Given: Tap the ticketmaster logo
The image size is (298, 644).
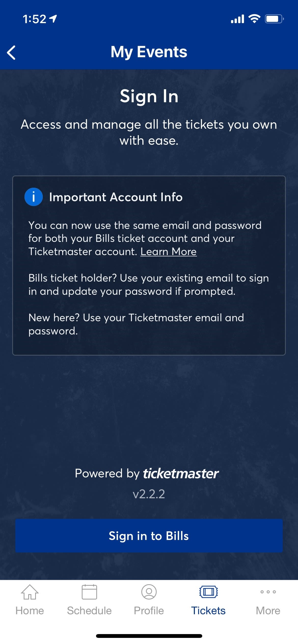Looking at the screenshot, I should pyautogui.click(x=180, y=474).
